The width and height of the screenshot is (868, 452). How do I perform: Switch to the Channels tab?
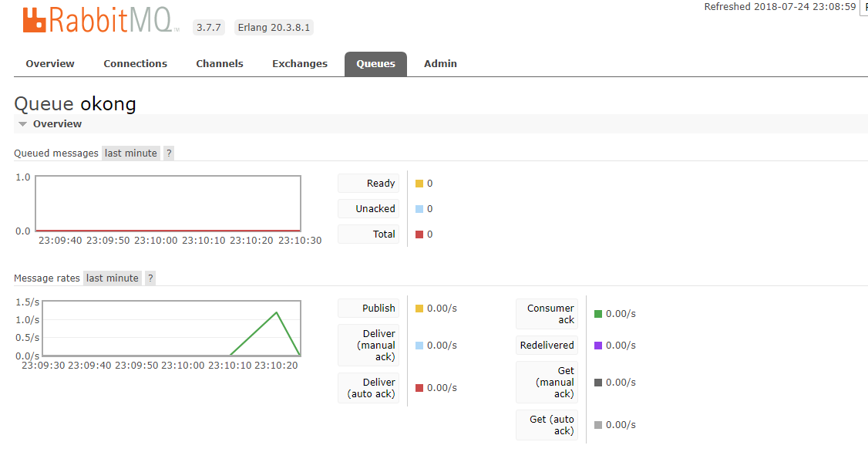[219, 64]
